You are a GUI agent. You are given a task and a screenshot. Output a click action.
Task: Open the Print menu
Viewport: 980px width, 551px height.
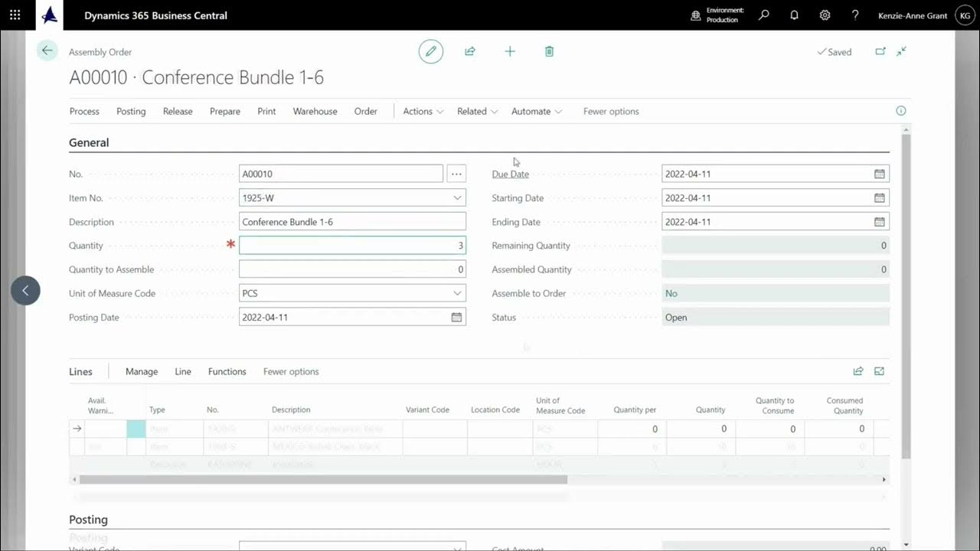266,111
